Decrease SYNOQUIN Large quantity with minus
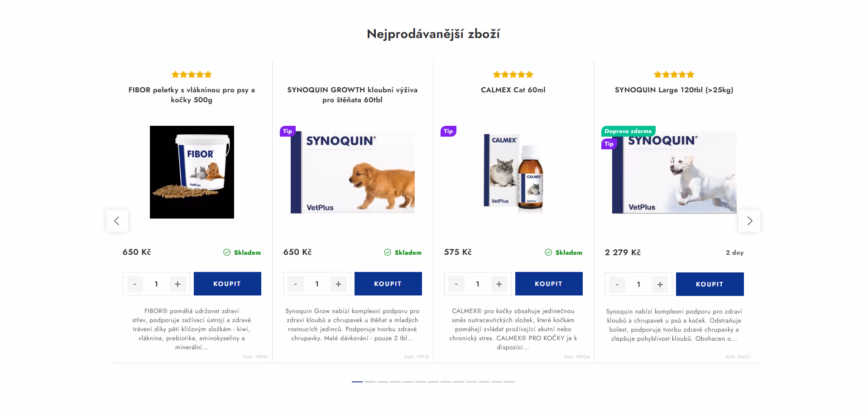Screen dimensions: 868x409 pyautogui.click(x=617, y=285)
